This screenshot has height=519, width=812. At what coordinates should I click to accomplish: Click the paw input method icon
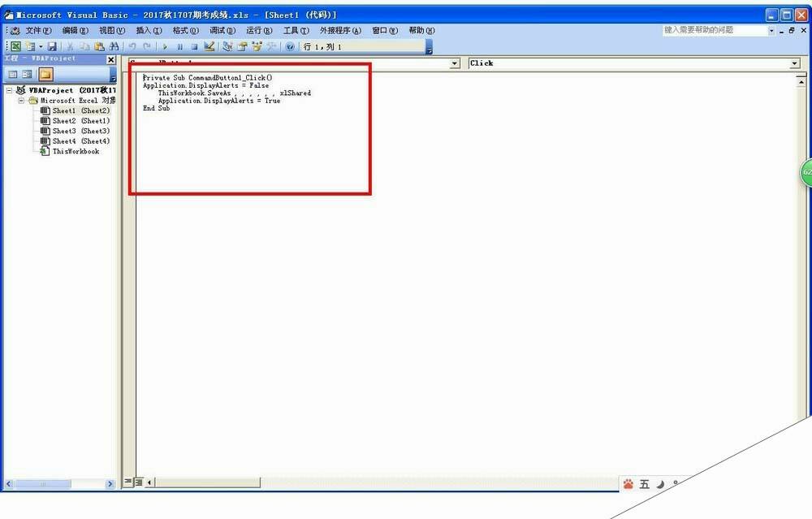click(x=628, y=484)
